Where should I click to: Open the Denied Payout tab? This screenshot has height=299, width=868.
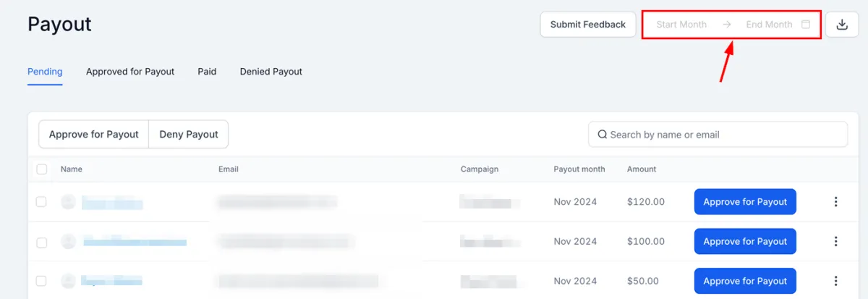coord(271,72)
